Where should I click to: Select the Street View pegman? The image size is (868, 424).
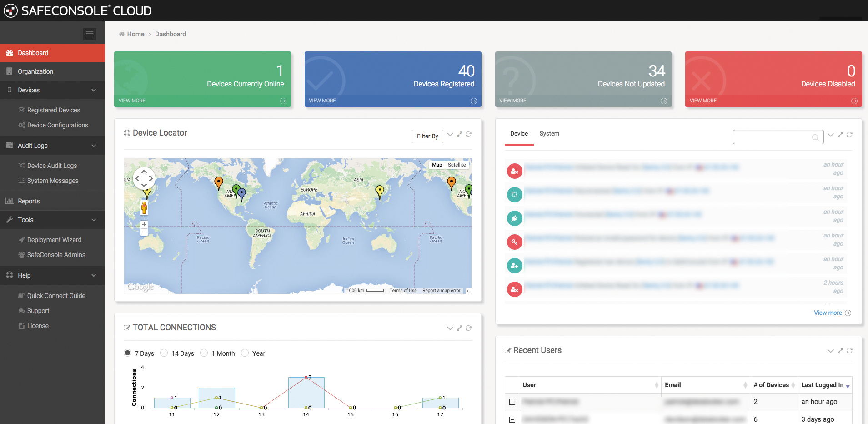click(x=144, y=208)
